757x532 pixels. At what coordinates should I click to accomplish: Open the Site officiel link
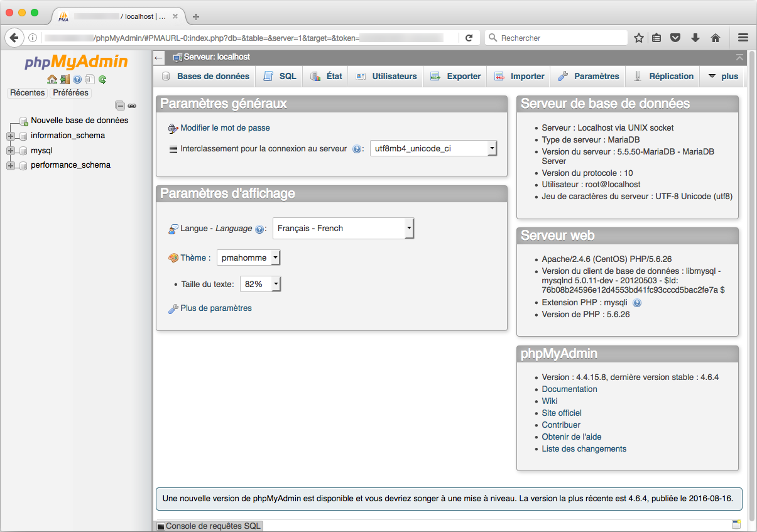562,413
